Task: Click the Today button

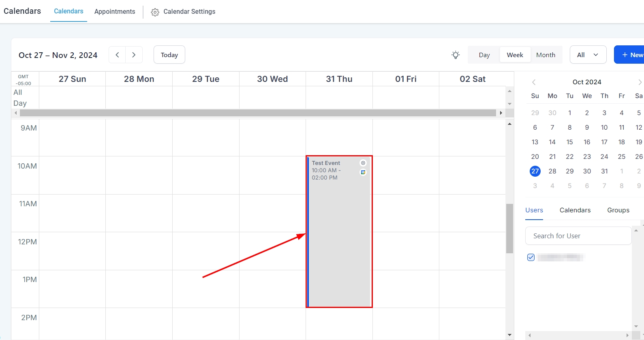Action: (169, 55)
